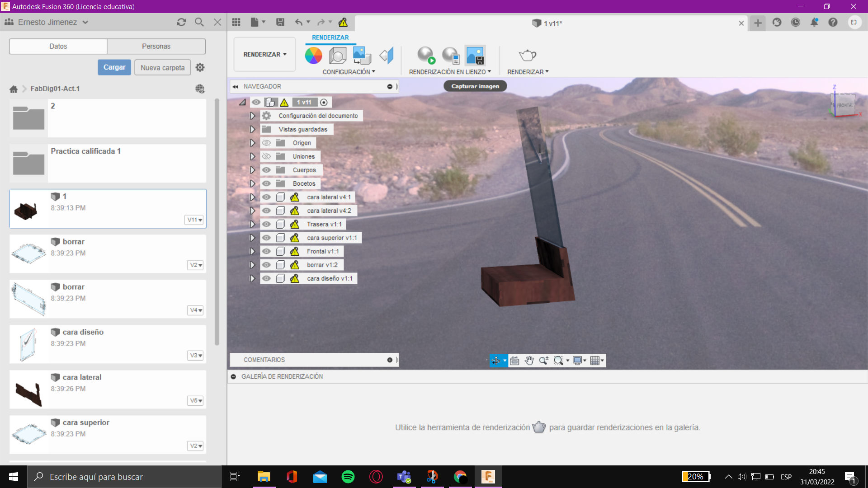Open the data panel grid icon
The height and width of the screenshot is (488, 868).
pyautogui.click(x=236, y=22)
